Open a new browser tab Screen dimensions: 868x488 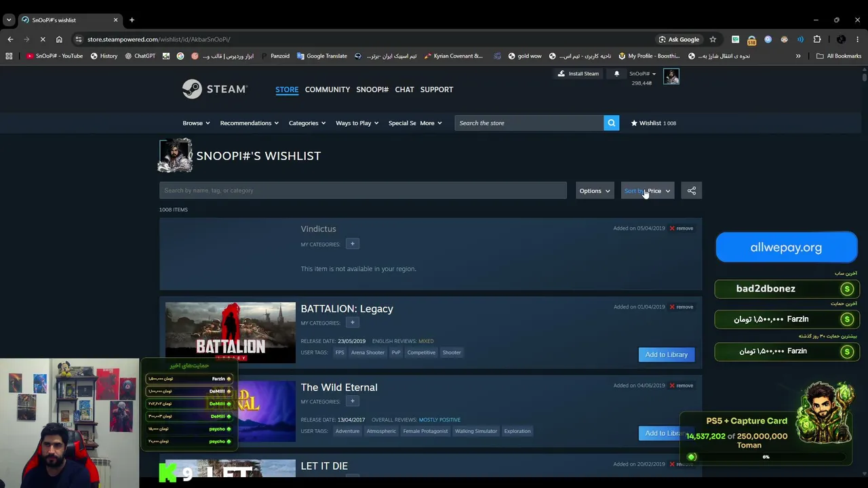(132, 20)
